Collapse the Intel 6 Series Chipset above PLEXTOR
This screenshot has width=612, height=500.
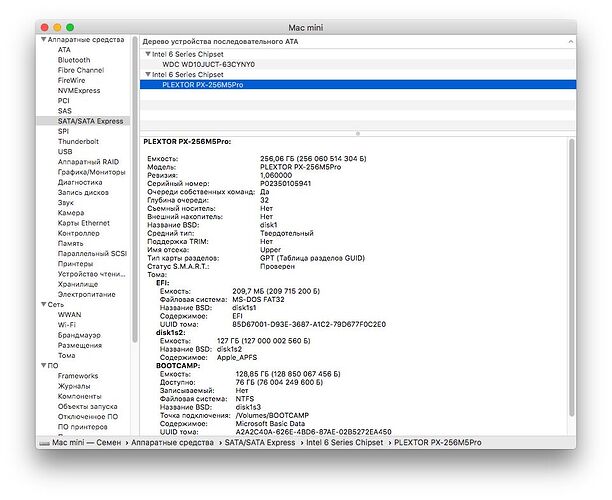pos(148,74)
